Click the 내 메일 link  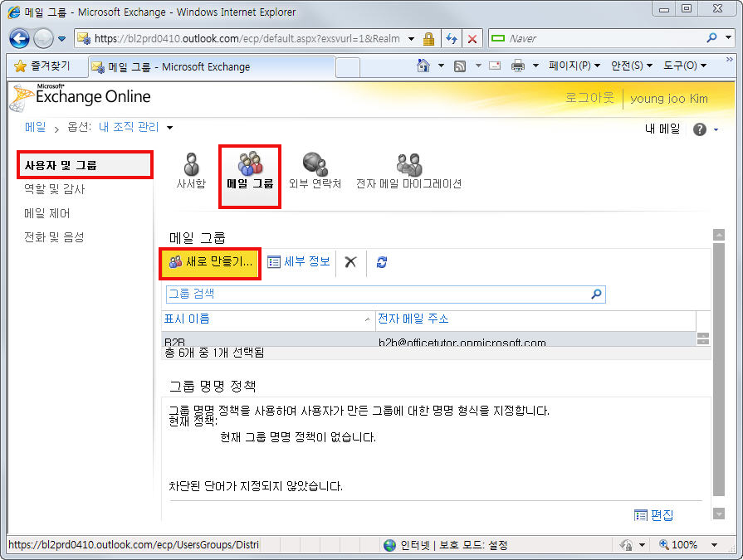[662, 129]
